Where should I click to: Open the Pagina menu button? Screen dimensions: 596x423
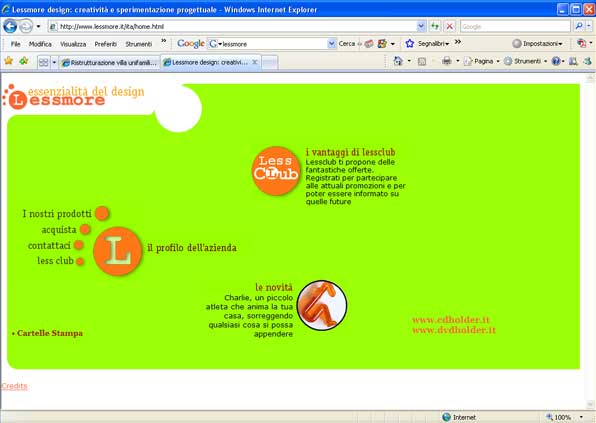coord(481,61)
